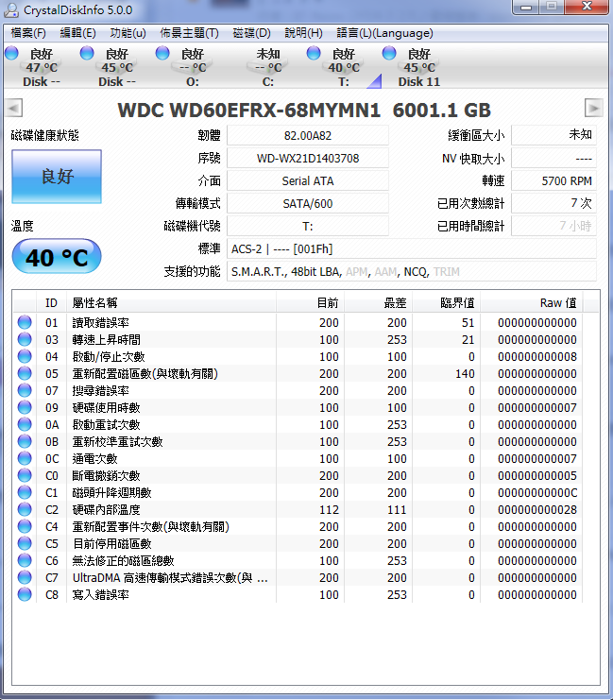The height and width of the screenshot is (700, 613).
Task: Click the blue 良好 health status button
Action: pyautogui.click(x=57, y=177)
